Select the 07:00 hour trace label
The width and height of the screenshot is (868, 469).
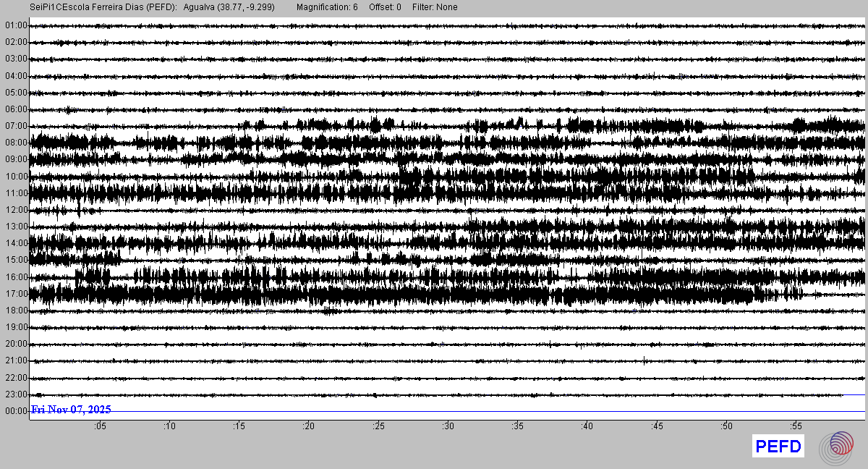15,126
